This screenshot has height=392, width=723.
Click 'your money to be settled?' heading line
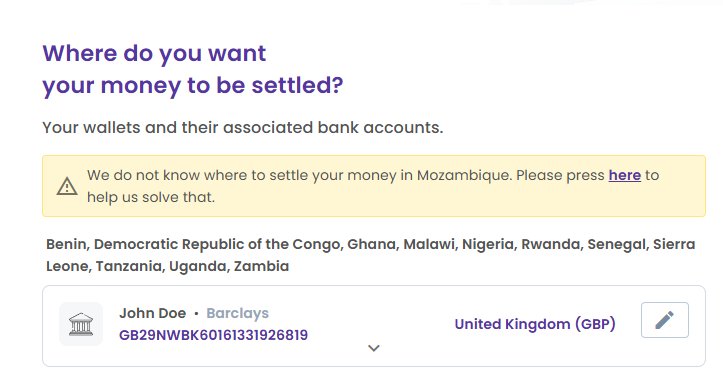193,86
